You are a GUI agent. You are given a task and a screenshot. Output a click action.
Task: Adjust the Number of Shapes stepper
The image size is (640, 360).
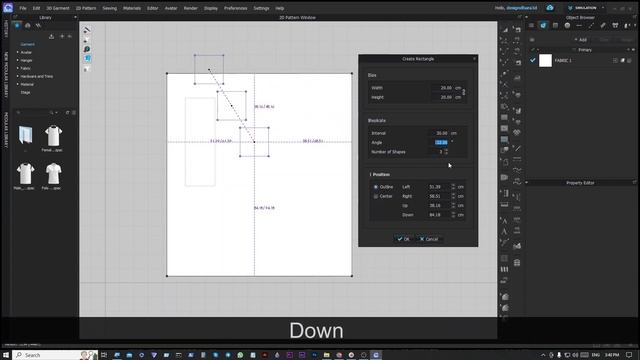[x=446, y=152]
